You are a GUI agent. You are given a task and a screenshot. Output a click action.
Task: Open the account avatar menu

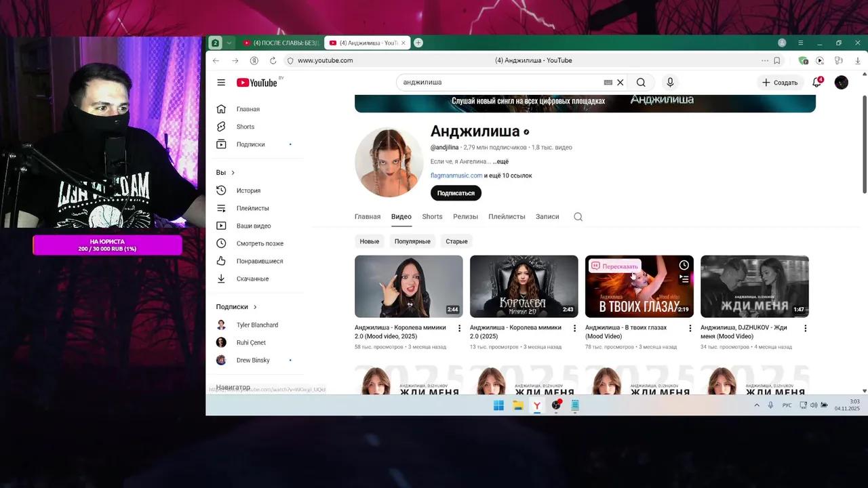(842, 83)
